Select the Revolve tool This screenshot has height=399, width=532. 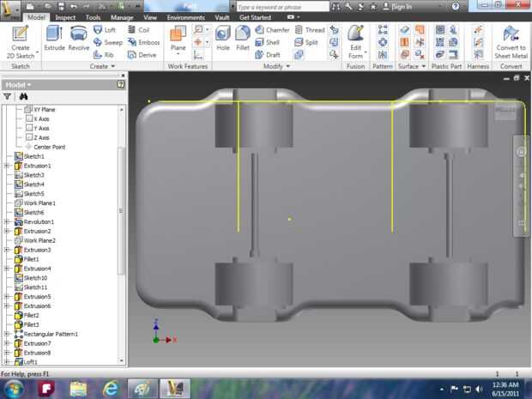tap(79, 38)
